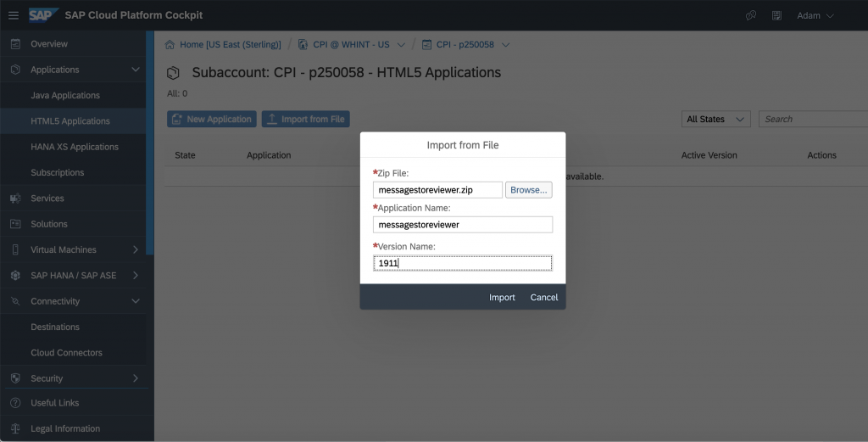Click the subaccount cube icon by title

click(x=173, y=73)
